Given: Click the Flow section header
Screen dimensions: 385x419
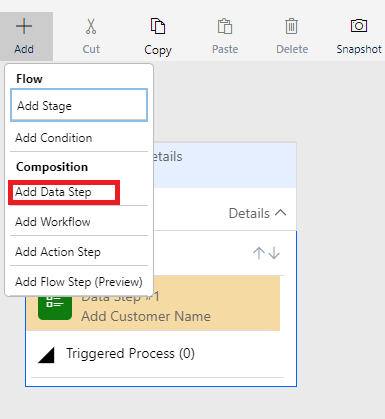Looking at the screenshot, I should (x=29, y=79).
